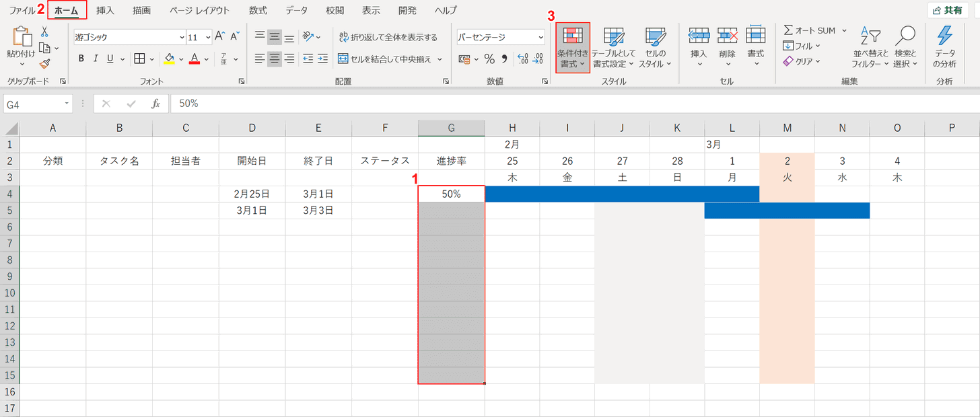
Task: Click the Increase Indent icon
Action: [x=323, y=59]
